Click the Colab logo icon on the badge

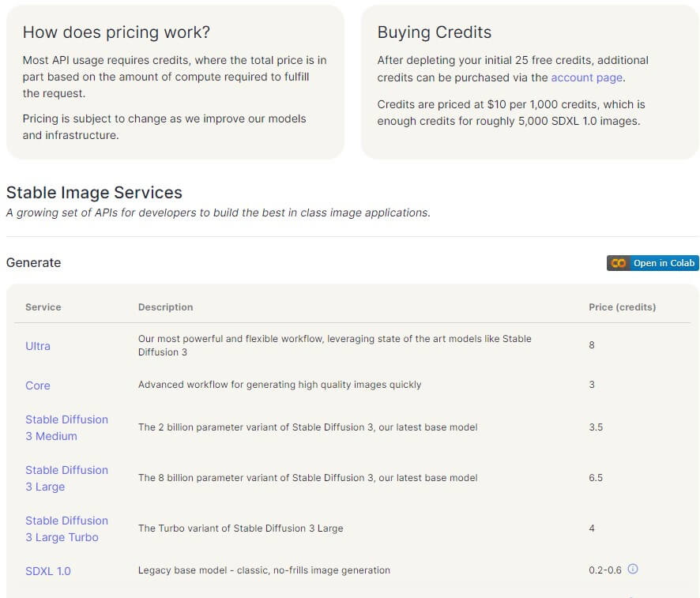tap(619, 263)
